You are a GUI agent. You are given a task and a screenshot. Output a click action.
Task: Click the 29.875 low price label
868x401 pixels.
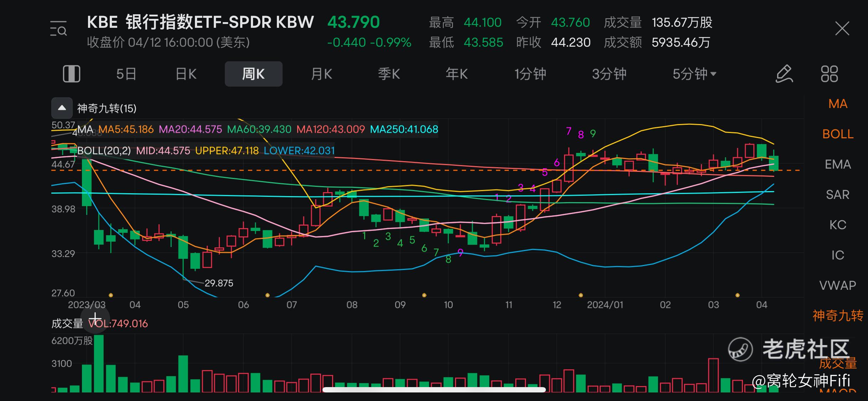tap(219, 283)
